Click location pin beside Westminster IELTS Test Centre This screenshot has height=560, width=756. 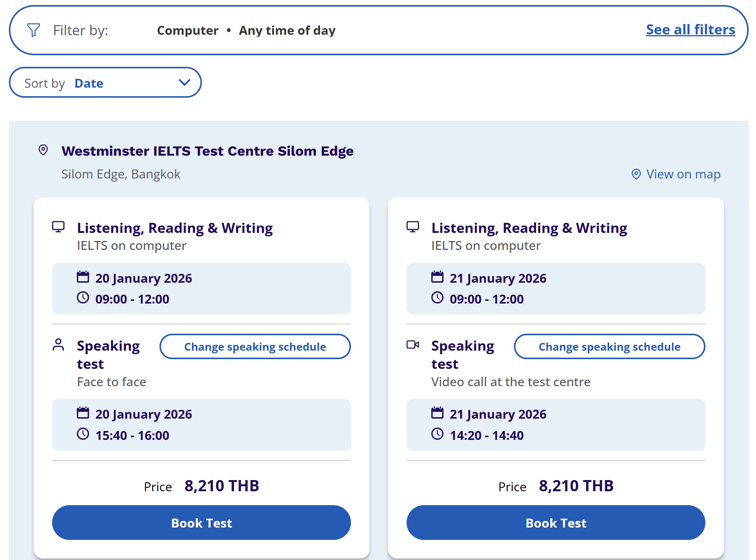pos(43,150)
